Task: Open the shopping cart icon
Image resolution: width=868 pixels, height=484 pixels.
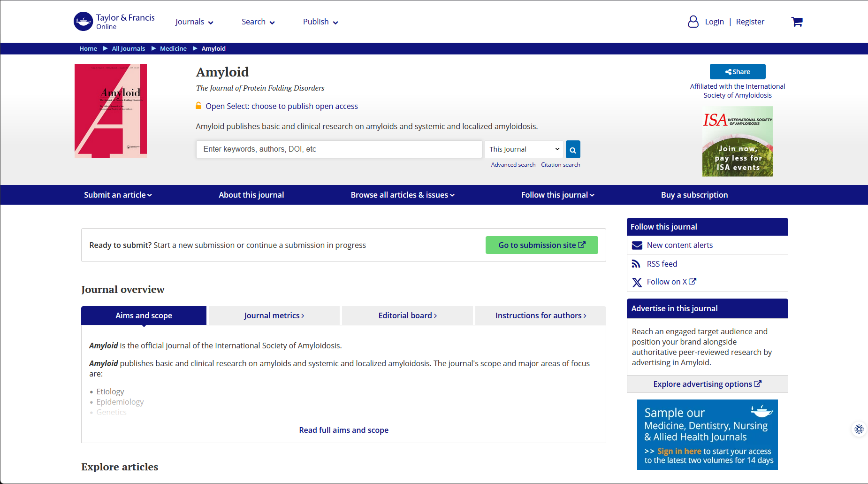Action: tap(797, 22)
